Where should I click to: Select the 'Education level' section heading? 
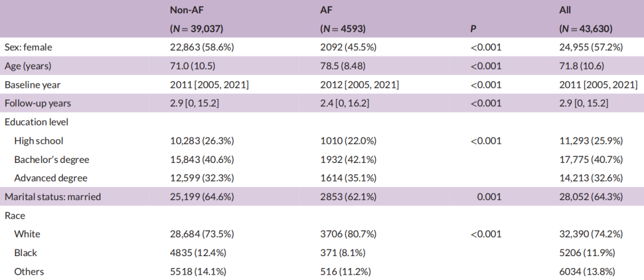click(x=36, y=122)
